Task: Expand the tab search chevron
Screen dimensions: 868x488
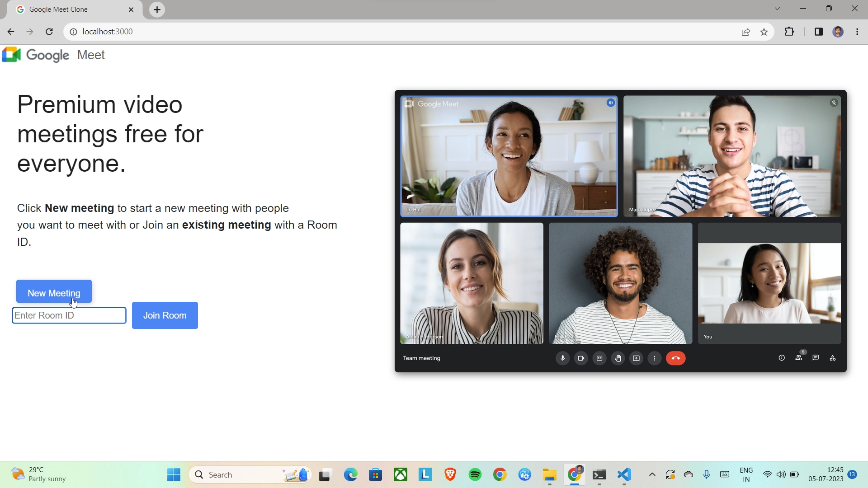Action: [x=777, y=9]
